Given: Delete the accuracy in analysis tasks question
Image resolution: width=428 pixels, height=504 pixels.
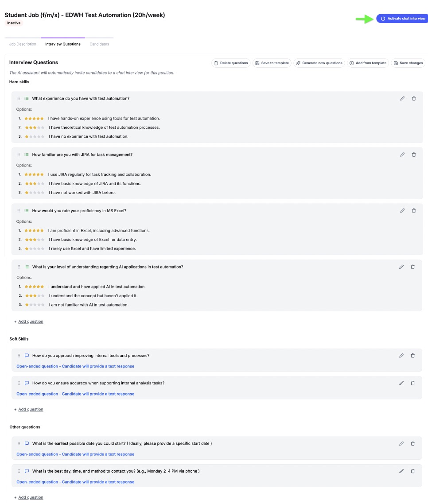Looking at the screenshot, I should pos(413,383).
